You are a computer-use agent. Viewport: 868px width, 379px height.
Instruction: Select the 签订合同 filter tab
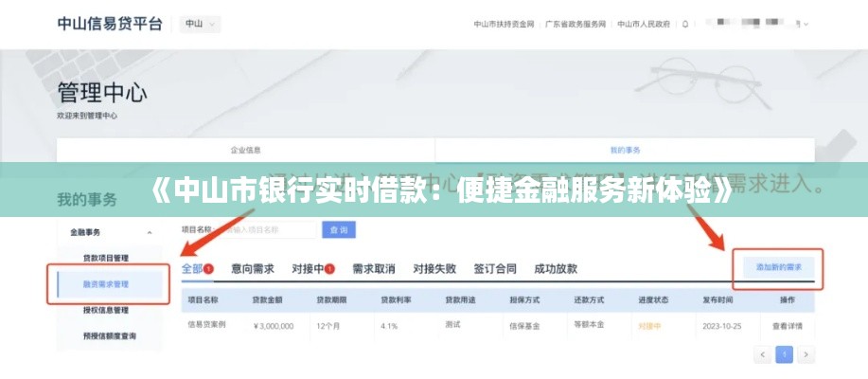495,269
